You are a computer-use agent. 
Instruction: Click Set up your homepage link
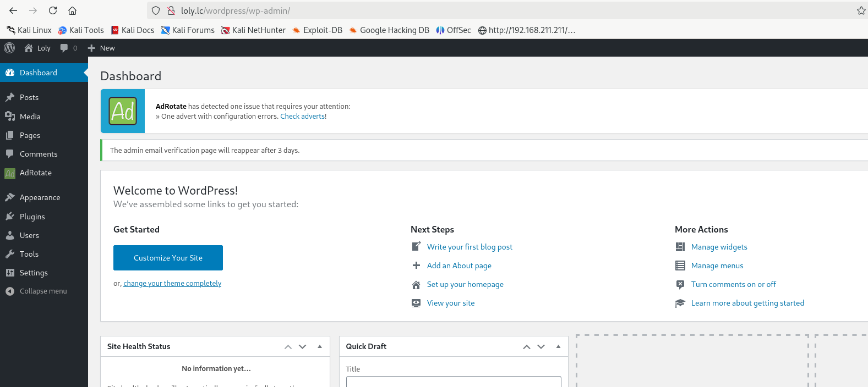[465, 284]
